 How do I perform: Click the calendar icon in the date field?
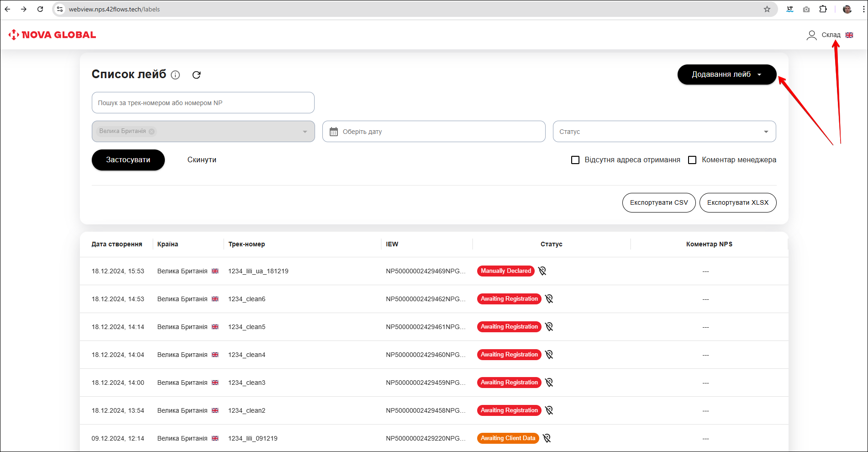click(334, 132)
